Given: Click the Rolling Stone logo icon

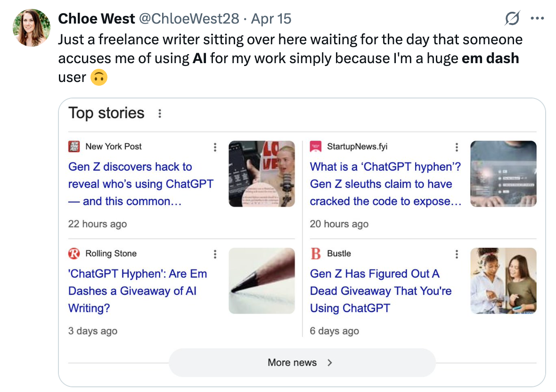Looking at the screenshot, I should [74, 253].
